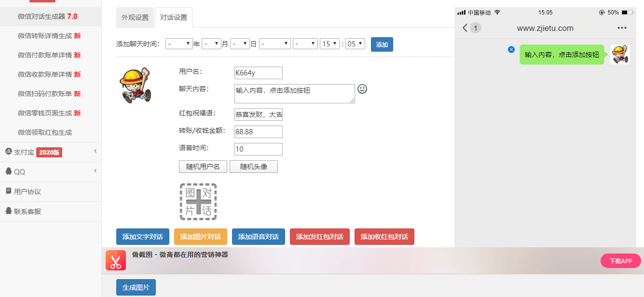Click the signal bars in phone status bar
The width and height of the screenshot is (644, 297).
pyautogui.click(x=461, y=13)
